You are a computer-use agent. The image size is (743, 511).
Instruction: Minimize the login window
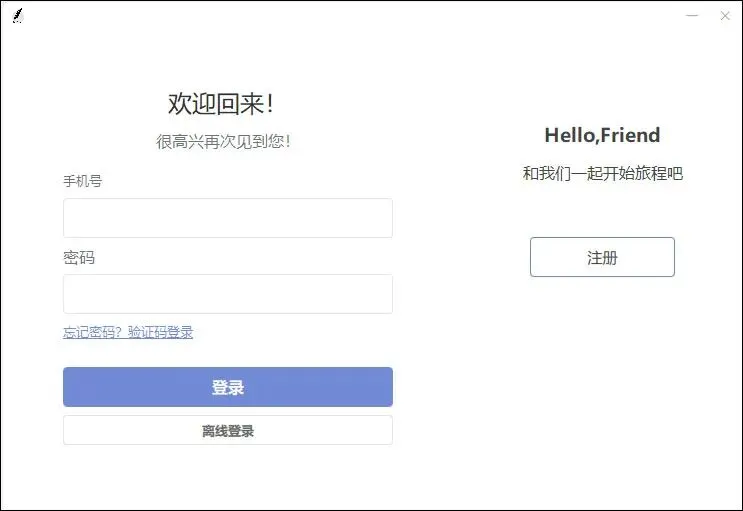tap(692, 15)
